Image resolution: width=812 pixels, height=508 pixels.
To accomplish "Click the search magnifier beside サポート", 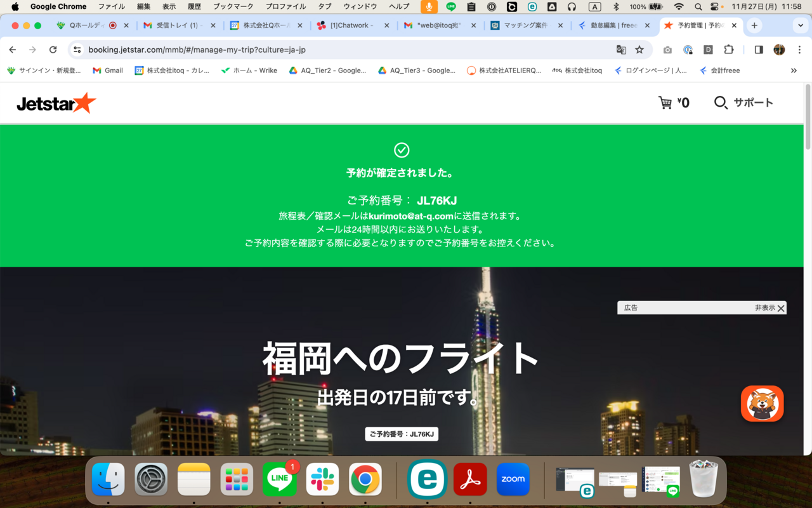I will 720,102.
